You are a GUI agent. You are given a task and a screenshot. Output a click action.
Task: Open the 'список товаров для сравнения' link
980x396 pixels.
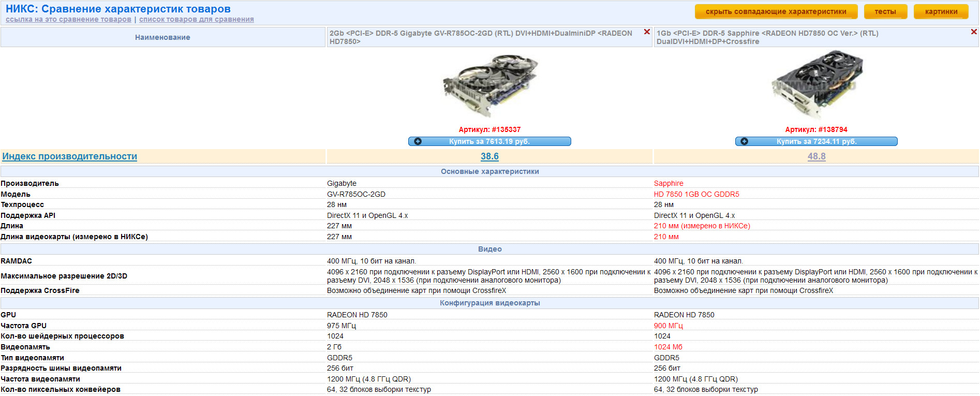[x=197, y=20]
